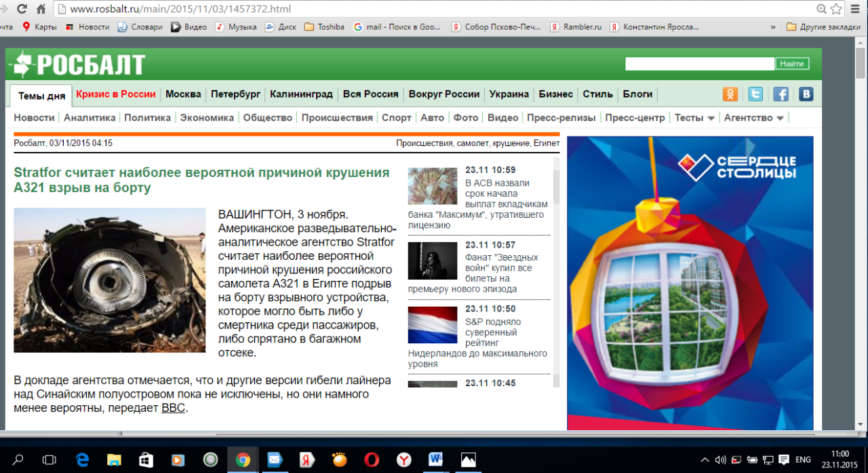Go to Аналитика in the submenu
868x473 pixels.
click(x=90, y=117)
